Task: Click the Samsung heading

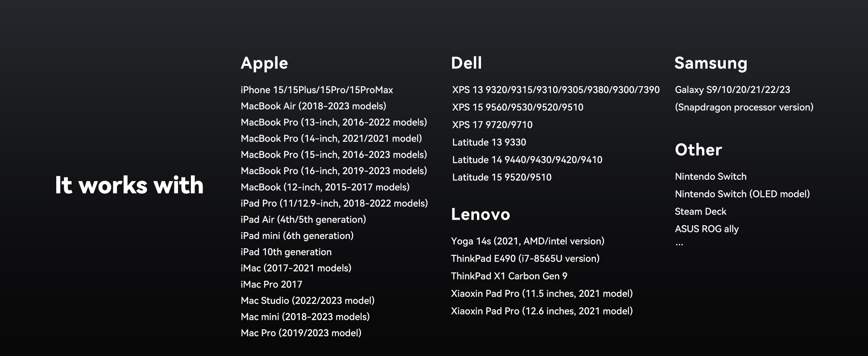Action: [710, 63]
